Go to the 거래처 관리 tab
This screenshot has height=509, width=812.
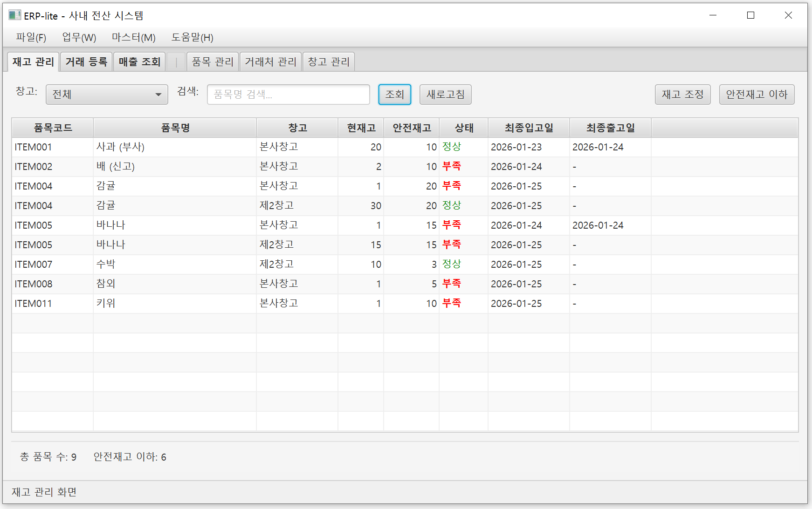[x=270, y=61]
